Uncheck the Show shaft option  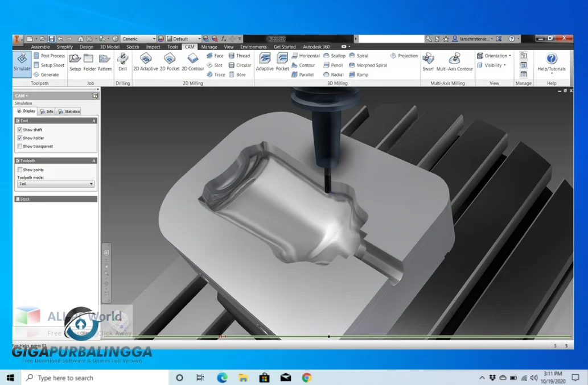pos(21,130)
